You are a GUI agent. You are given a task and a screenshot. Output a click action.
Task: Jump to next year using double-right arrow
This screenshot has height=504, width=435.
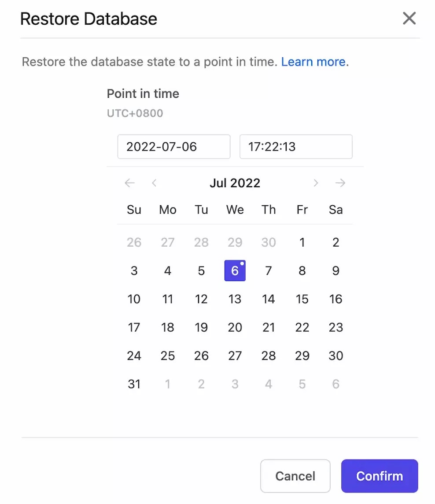(340, 183)
